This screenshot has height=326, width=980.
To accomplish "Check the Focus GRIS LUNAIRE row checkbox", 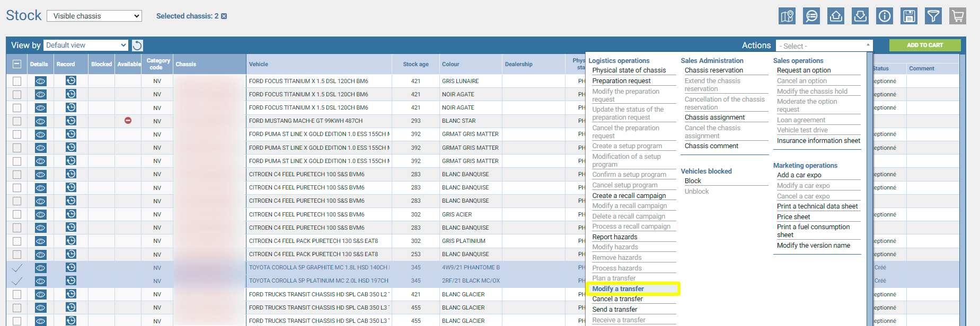I will pos(17,81).
